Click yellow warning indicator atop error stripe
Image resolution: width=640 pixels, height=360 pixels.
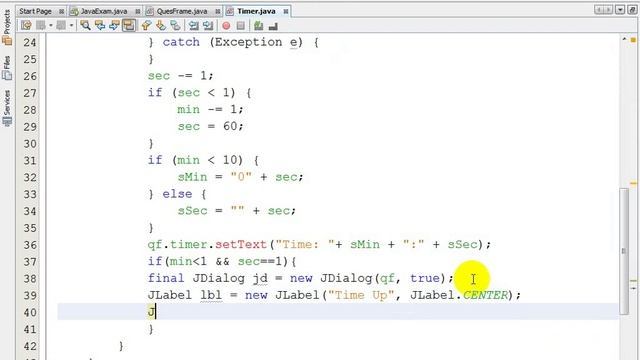coord(633,40)
